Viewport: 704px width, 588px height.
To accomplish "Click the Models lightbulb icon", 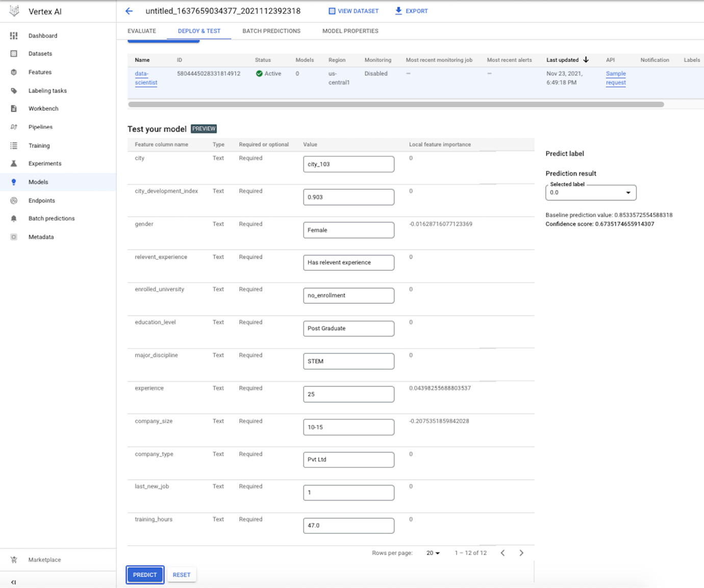I will [14, 182].
